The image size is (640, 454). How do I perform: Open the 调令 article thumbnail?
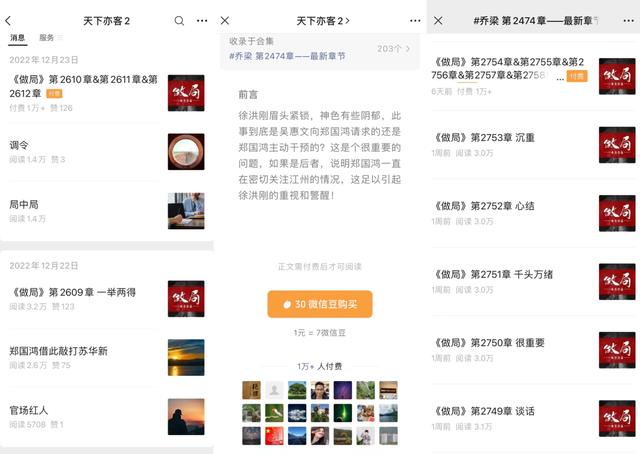tap(186, 152)
